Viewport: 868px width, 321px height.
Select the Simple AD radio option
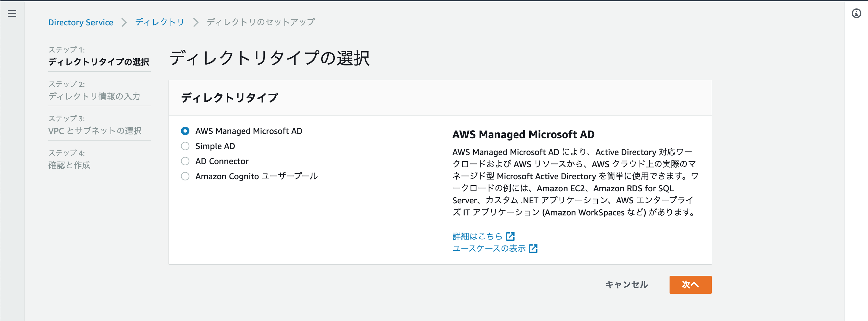point(185,146)
